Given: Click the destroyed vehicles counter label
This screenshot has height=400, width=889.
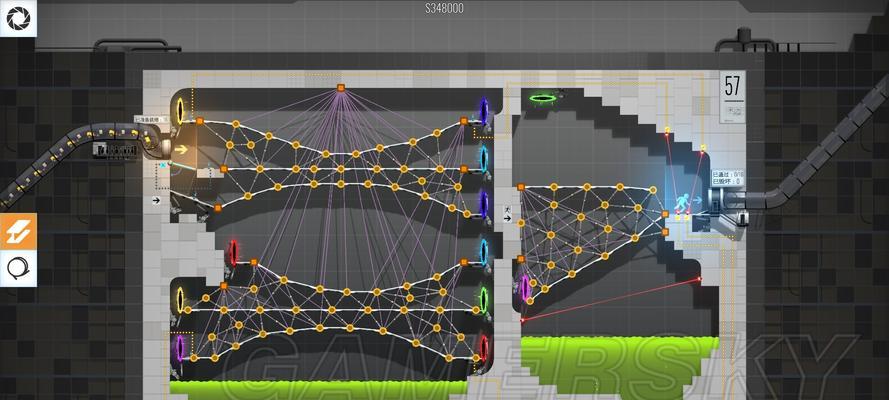Looking at the screenshot, I should [727, 181].
